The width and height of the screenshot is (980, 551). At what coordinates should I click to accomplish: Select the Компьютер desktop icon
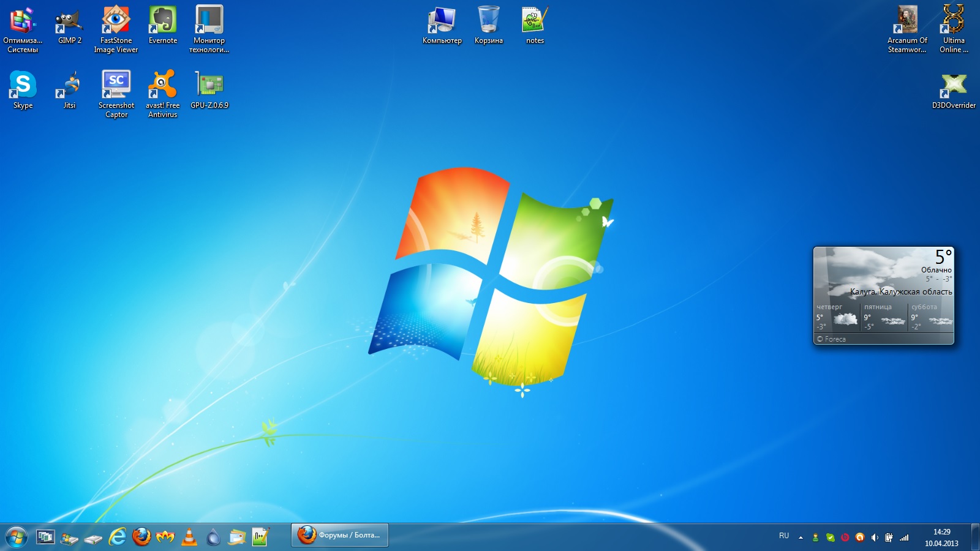(442, 26)
